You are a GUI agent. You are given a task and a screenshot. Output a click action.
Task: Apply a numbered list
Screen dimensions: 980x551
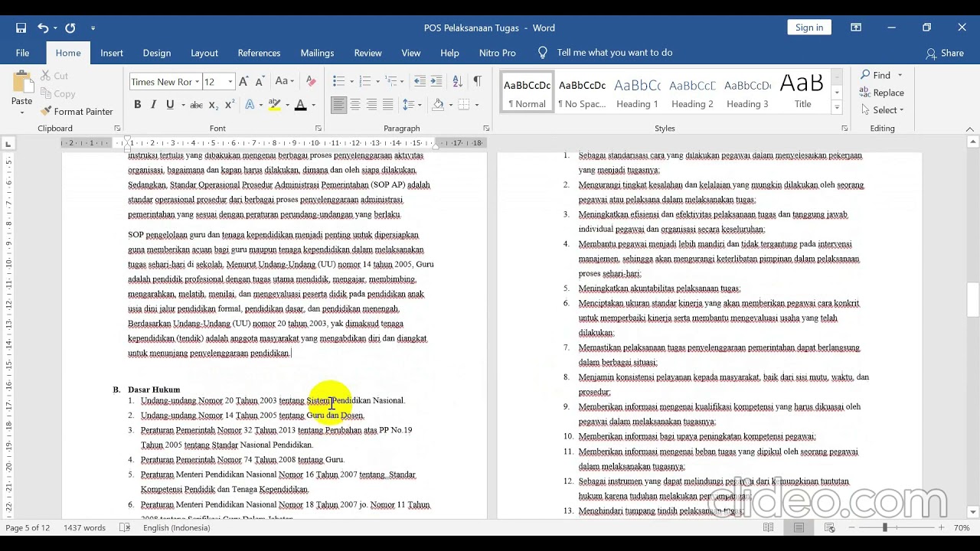tap(365, 81)
